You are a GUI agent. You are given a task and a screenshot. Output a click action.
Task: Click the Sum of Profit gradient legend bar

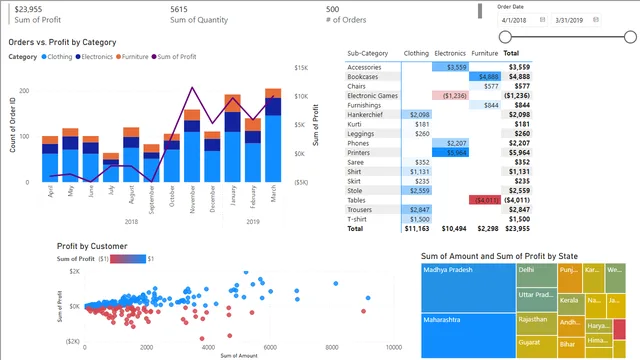[x=128, y=259]
